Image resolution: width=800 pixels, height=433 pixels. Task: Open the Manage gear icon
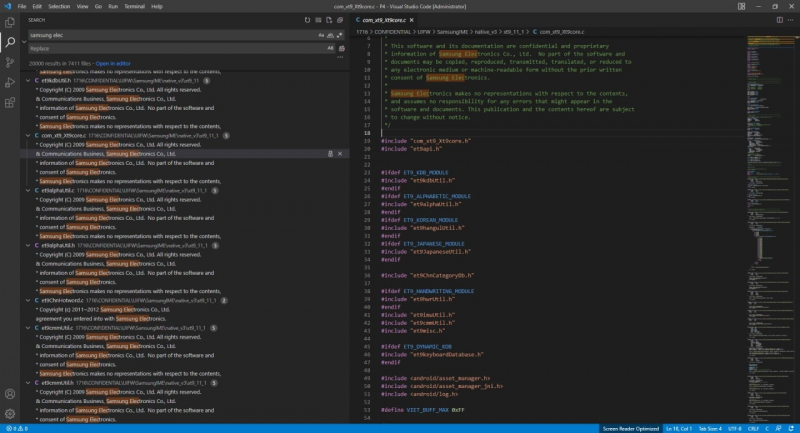pos(10,412)
